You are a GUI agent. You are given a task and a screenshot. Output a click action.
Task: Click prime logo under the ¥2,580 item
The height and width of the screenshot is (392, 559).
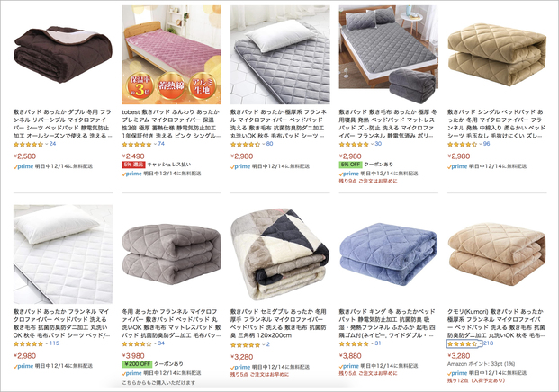coord(23,166)
